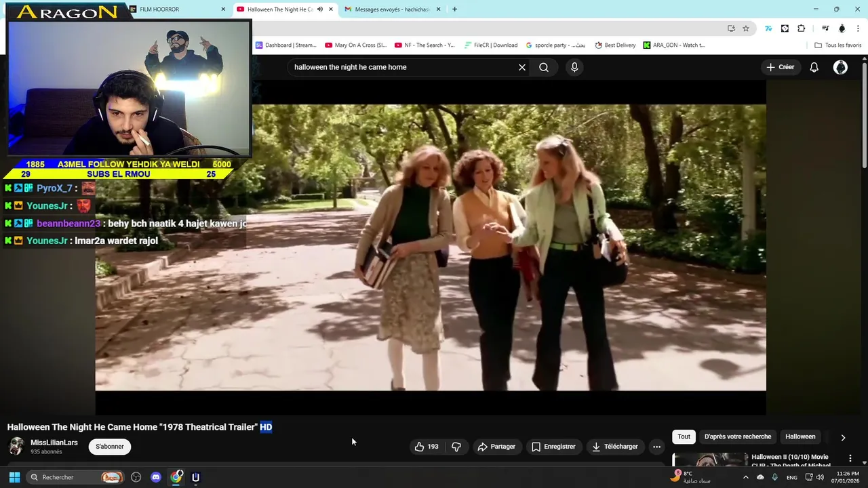Open Tous les favoris bookmarks folder

click(x=838, y=45)
